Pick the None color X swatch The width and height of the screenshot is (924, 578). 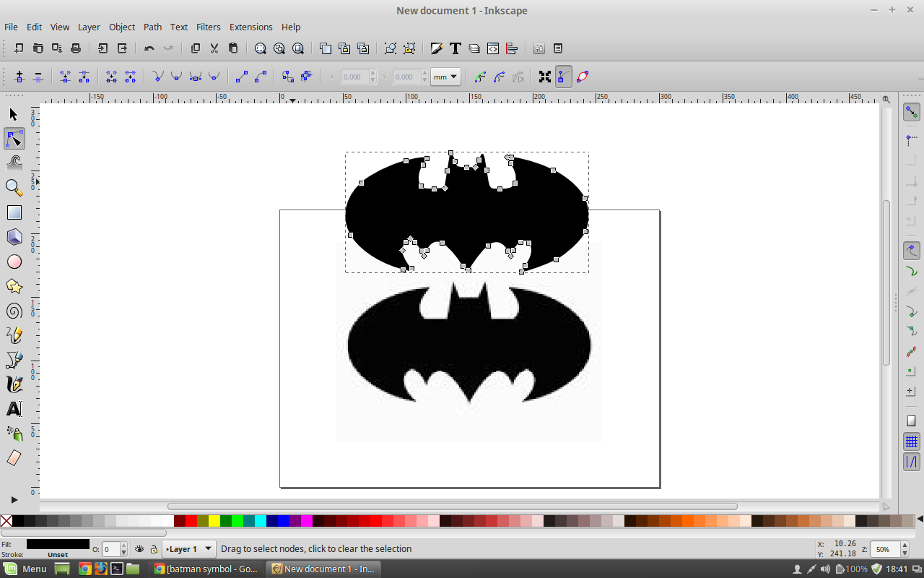click(6, 520)
